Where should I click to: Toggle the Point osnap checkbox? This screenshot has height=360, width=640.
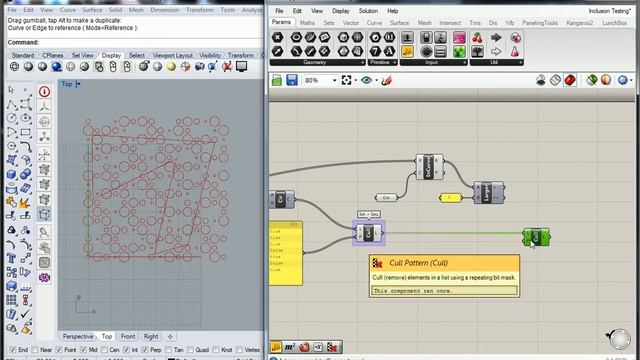(59, 350)
